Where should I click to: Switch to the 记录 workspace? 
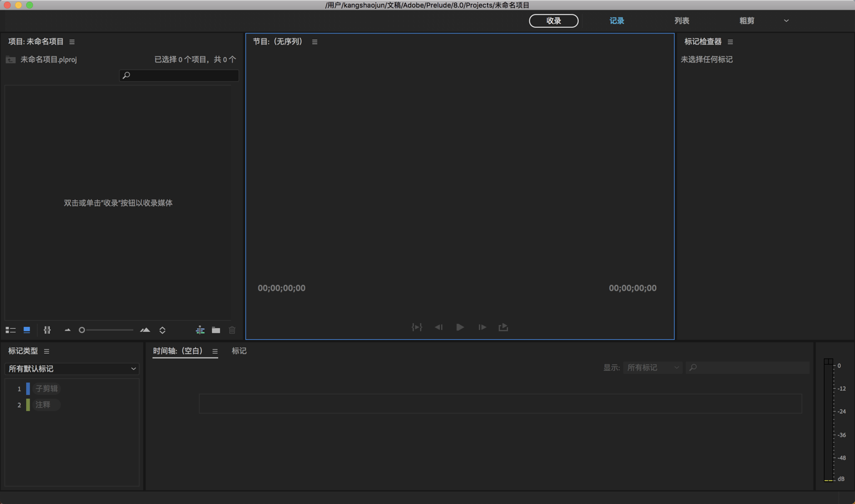click(616, 21)
